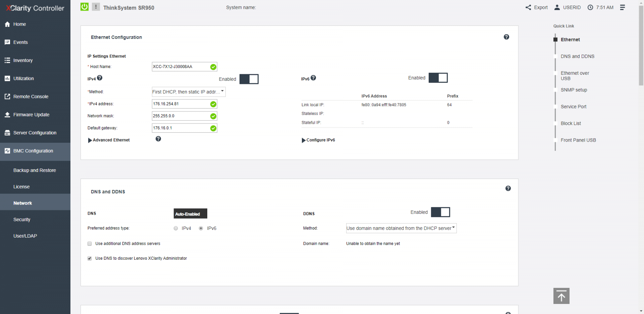Toggle the DDNS Enabled switch

pyautogui.click(x=441, y=212)
